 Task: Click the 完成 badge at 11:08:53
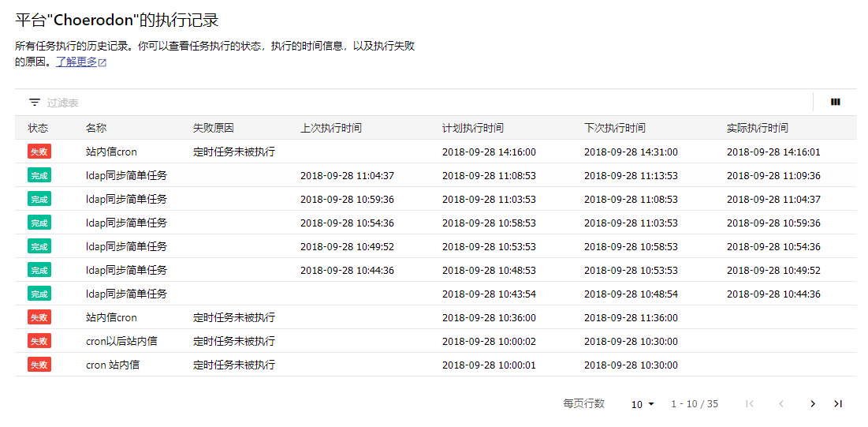tap(39, 175)
